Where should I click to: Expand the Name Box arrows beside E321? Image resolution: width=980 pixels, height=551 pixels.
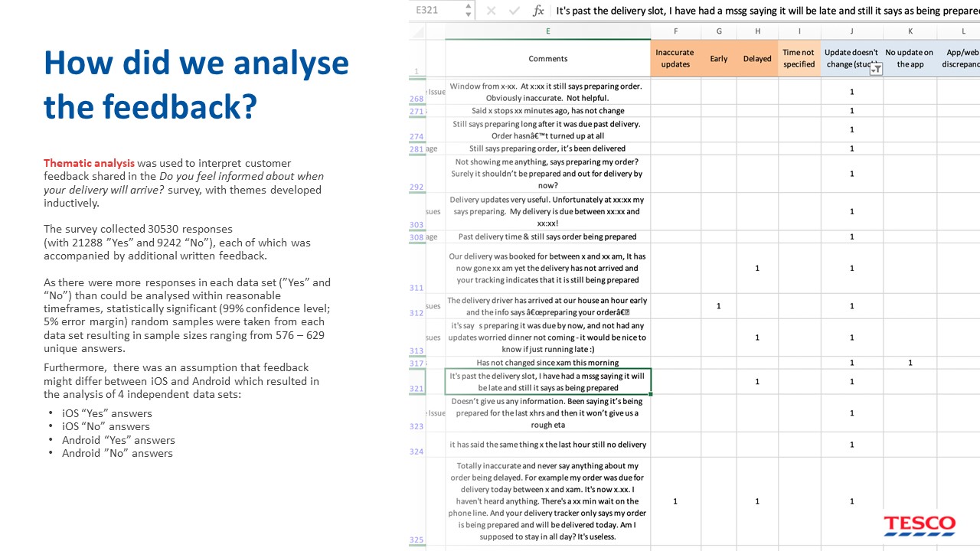pos(468,11)
